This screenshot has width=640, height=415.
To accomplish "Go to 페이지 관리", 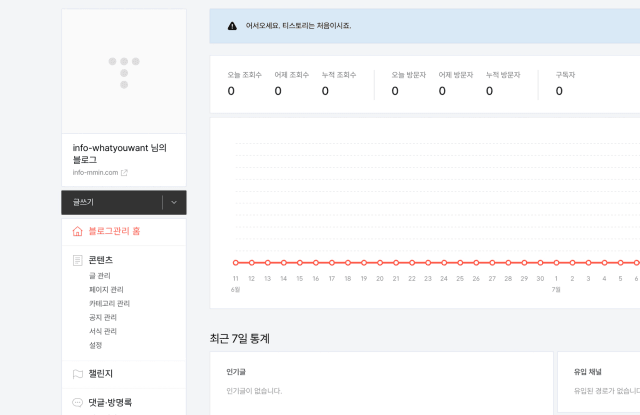I will click(106, 290).
